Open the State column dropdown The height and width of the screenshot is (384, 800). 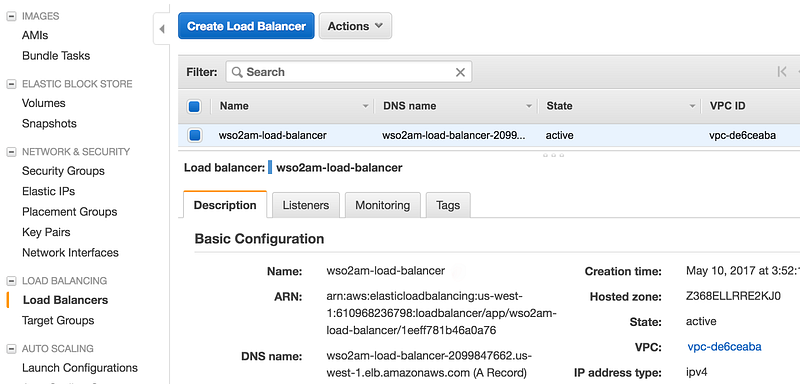tap(692, 107)
